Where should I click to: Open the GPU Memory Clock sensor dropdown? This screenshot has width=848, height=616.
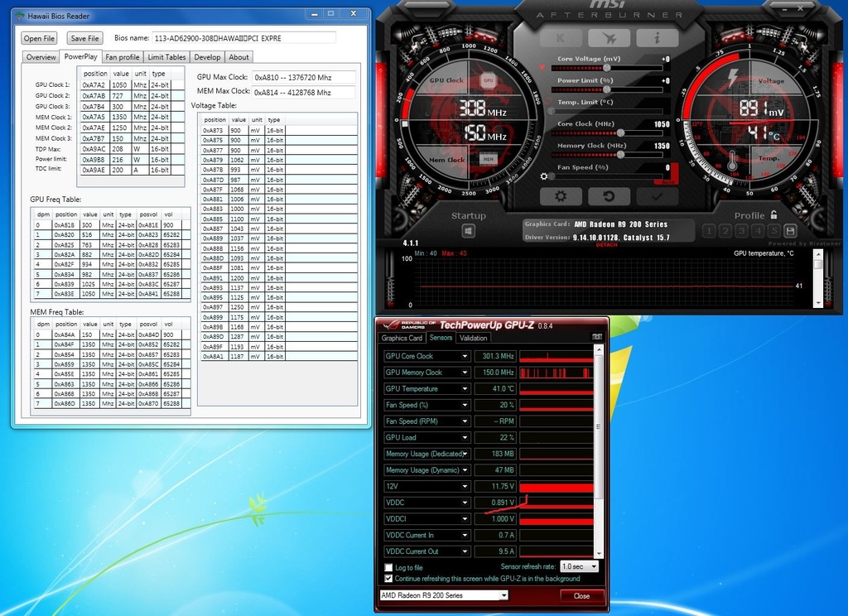[465, 373]
